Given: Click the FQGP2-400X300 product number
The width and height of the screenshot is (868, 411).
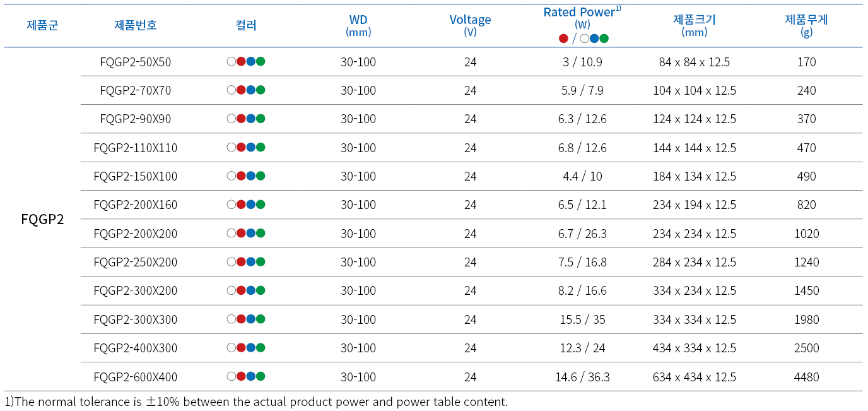Looking at the screenshot, I should click(136, 348).
